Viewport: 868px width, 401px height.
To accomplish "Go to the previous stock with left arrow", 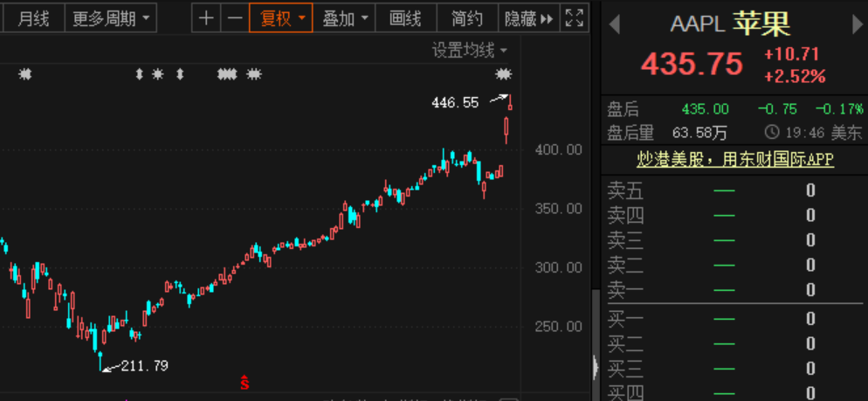I will pyautogui.click(x=614, y=24).
